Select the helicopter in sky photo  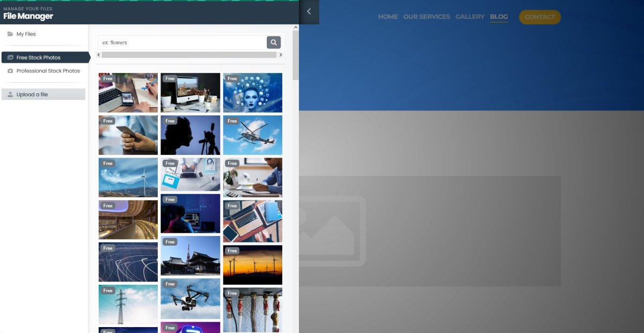[252, 135]
